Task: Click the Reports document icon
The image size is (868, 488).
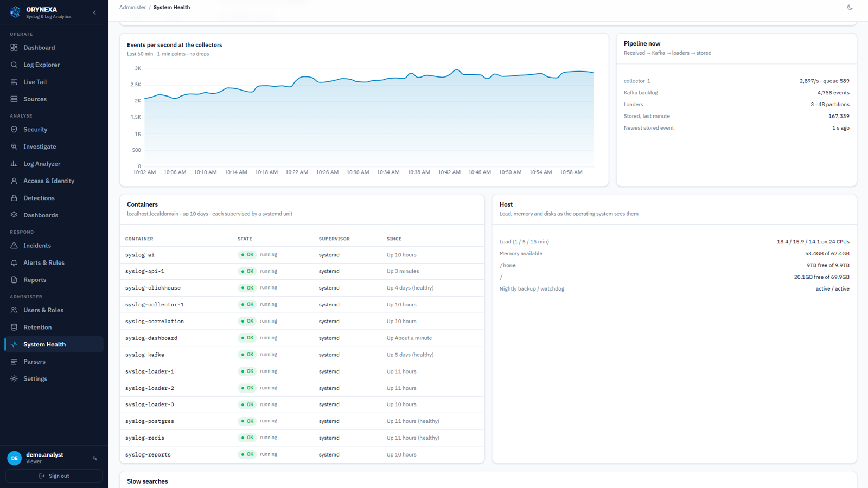Action: pos(14,280)
